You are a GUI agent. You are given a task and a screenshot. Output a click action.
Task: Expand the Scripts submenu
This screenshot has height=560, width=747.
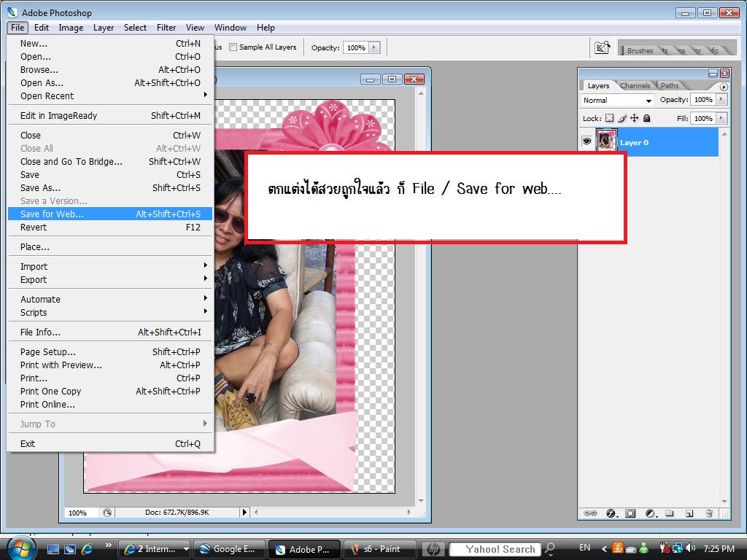[109, 313]
